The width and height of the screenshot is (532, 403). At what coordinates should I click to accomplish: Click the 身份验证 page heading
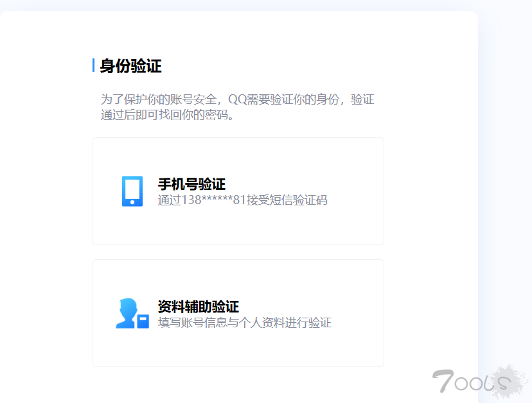point(130,65)
